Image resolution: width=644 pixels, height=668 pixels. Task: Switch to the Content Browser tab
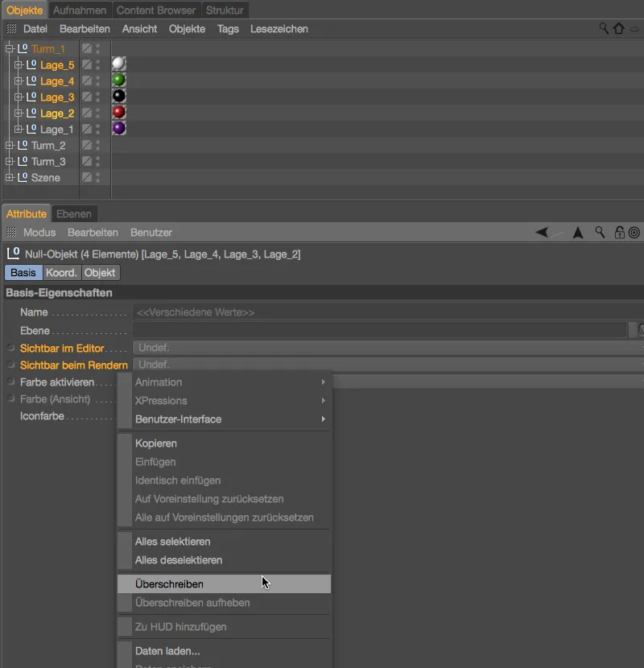(155, 10)
